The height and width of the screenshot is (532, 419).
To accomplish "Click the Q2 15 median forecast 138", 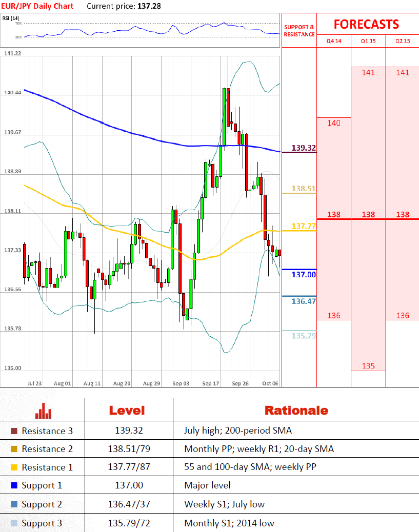I will point(403,214).
